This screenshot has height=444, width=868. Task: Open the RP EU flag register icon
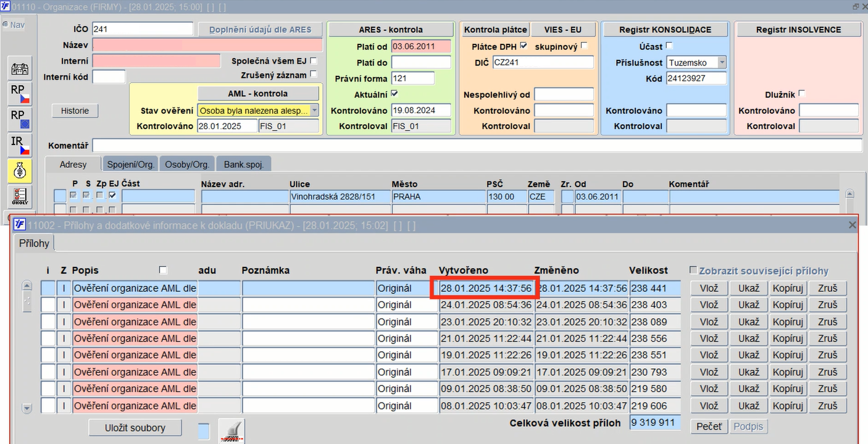[20, 119]
